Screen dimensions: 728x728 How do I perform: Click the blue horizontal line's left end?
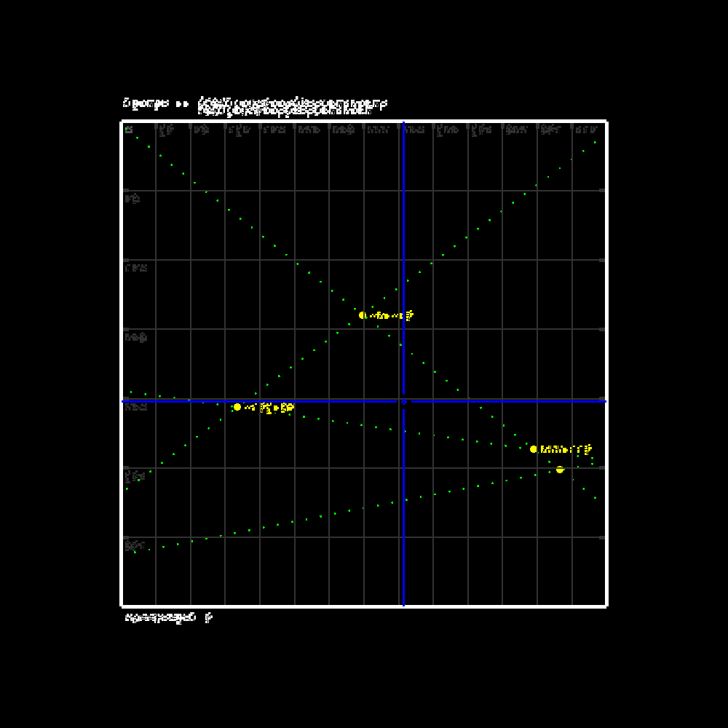pos(124,401)
